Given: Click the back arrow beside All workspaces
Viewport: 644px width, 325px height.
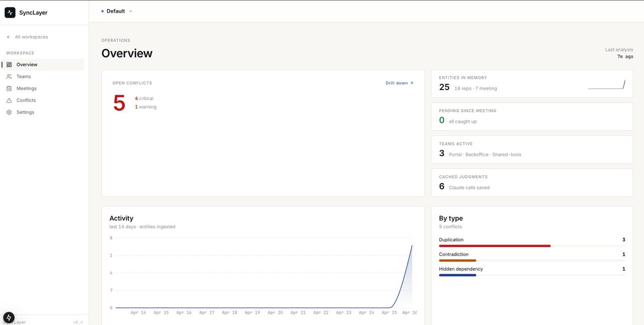Looking at the screenshot, I should [9, 37].
